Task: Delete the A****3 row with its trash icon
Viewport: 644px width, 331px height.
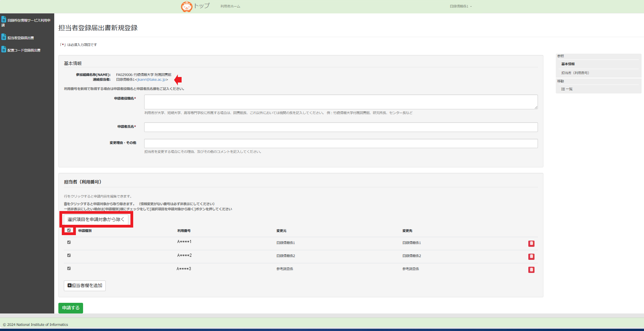Action: 531,269
